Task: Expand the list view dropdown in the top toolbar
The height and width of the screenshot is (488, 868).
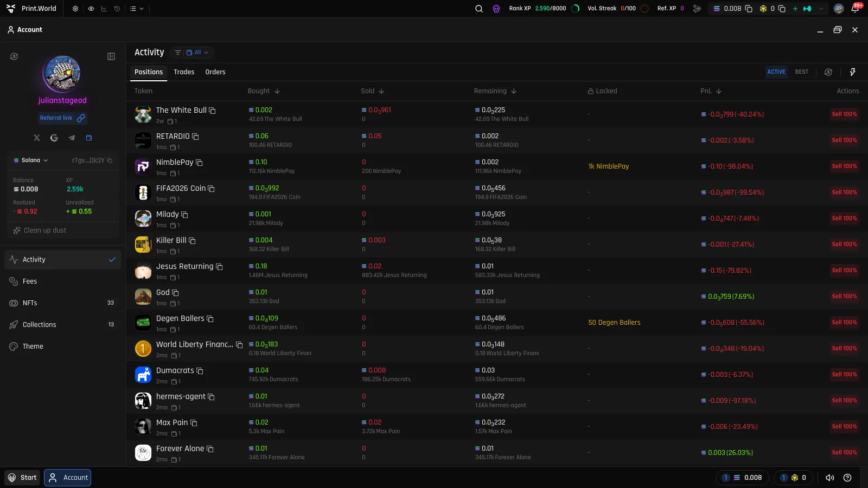Action: pyautogui.click(x=137, y=9)
